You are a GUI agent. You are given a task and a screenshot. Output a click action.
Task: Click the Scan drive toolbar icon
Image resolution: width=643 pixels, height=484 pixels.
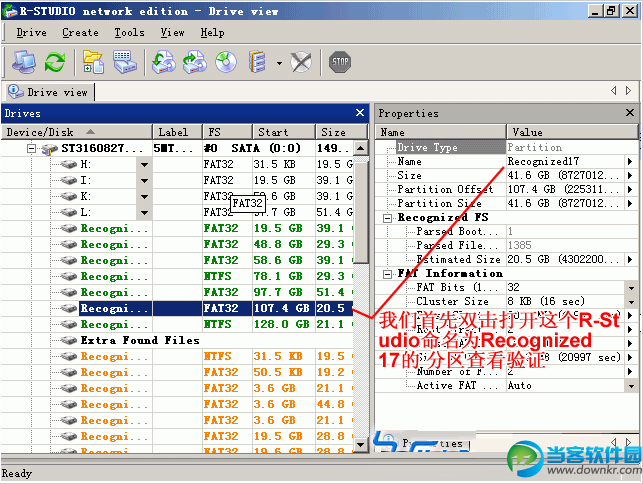[125, 62]
